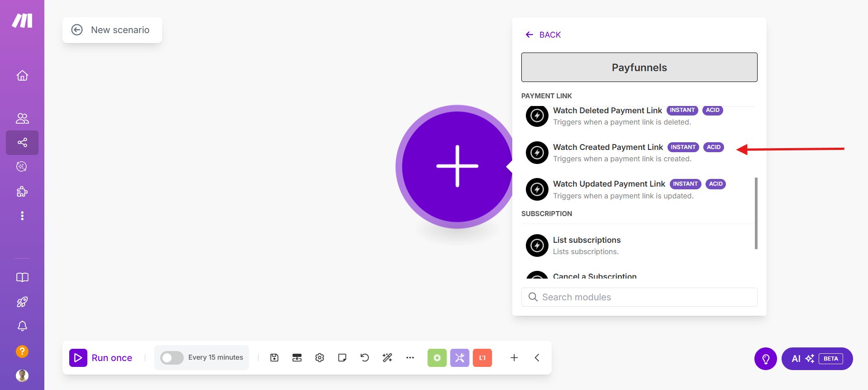Open the Notifications bell icon
868x390 pixels.
[22, 326]
